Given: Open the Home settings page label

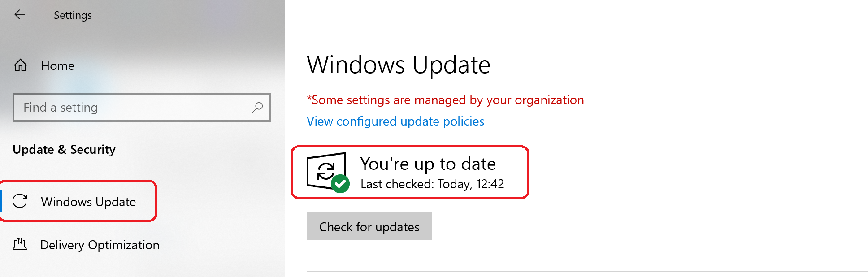Looking at the screenshot, I should [58, 66].
